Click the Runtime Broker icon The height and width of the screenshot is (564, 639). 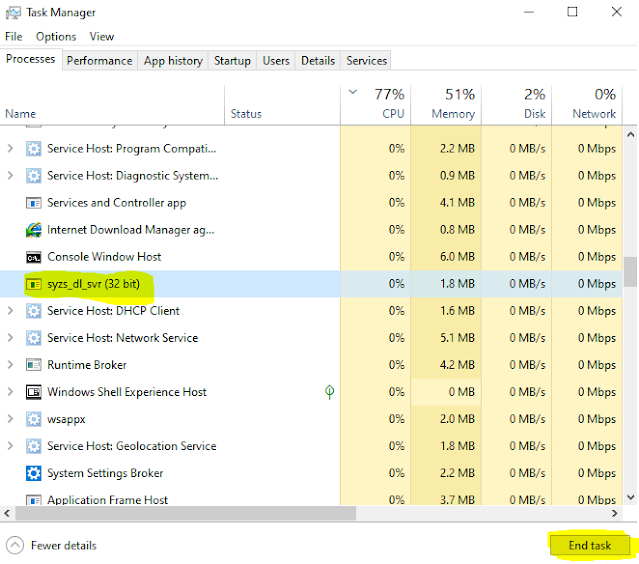(33, 365)
